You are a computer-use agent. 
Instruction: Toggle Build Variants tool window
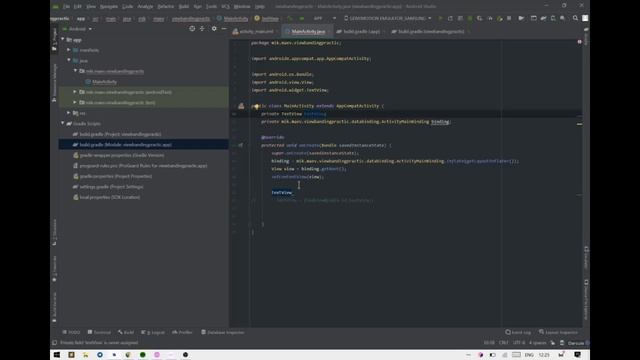coord(54,307)
